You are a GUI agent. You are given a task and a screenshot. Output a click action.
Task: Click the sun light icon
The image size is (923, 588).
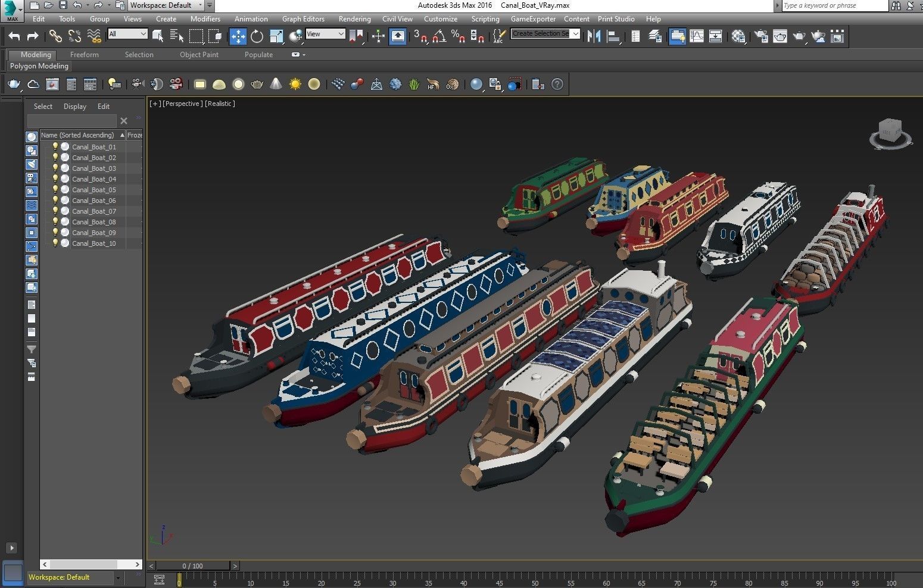(295, 84)
